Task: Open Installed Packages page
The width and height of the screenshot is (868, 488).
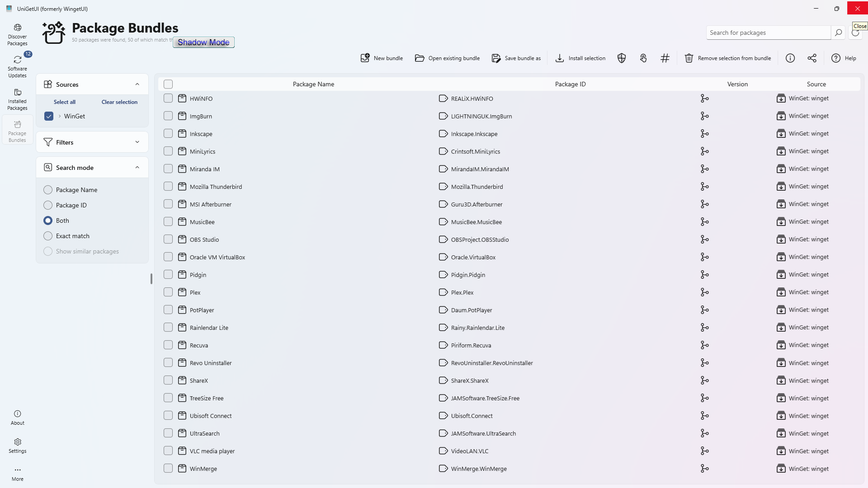Action: click(18, 99)
